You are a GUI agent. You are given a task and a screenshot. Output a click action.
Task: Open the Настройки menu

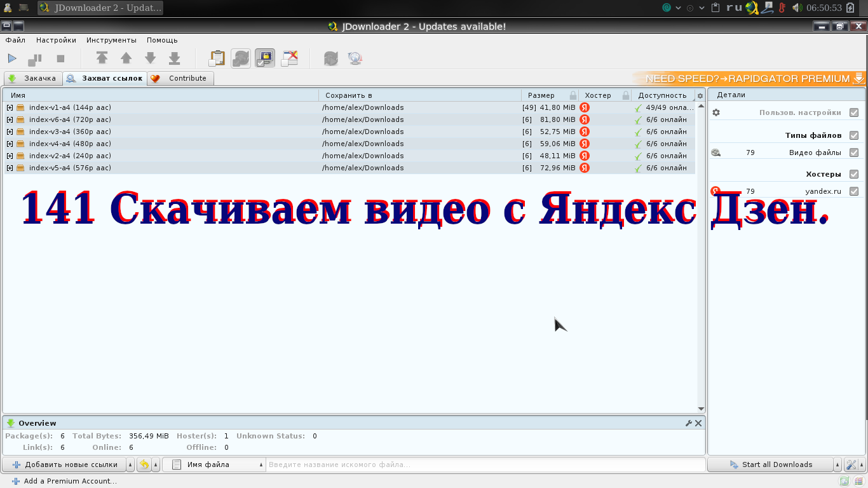[x=56, y=40]
